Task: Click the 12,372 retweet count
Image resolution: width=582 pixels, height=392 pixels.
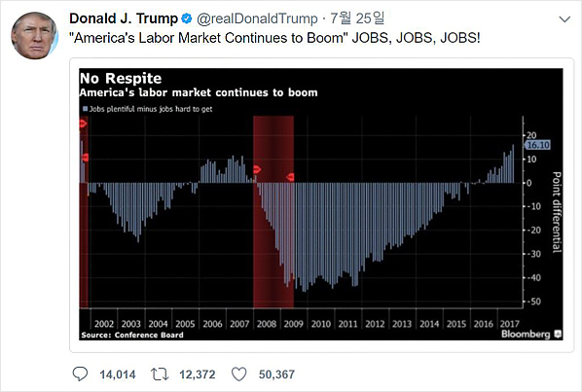Action: (x=198, y=374)
